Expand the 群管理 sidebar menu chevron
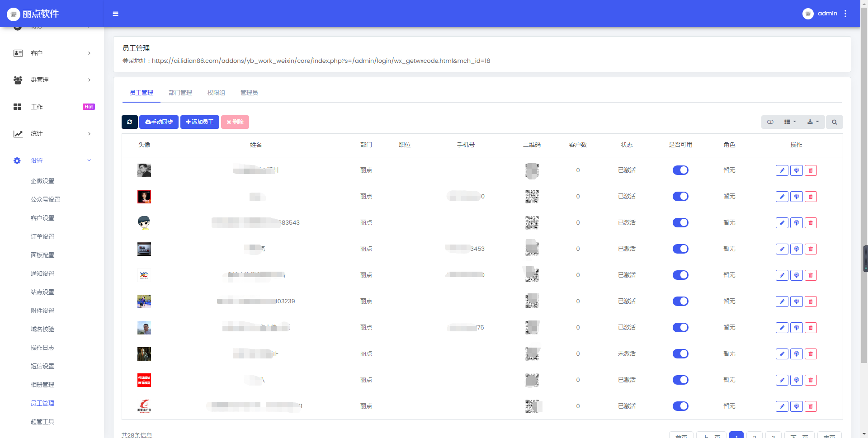Viewport: 868px width, 438px height. point(89,80)
